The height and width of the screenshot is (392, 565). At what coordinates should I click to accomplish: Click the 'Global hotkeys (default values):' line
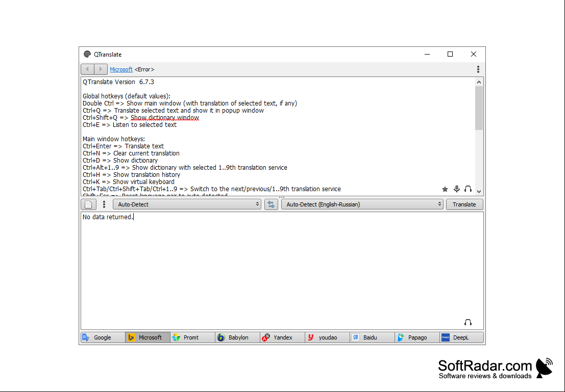pyautogui.click(x=127, y=96)
